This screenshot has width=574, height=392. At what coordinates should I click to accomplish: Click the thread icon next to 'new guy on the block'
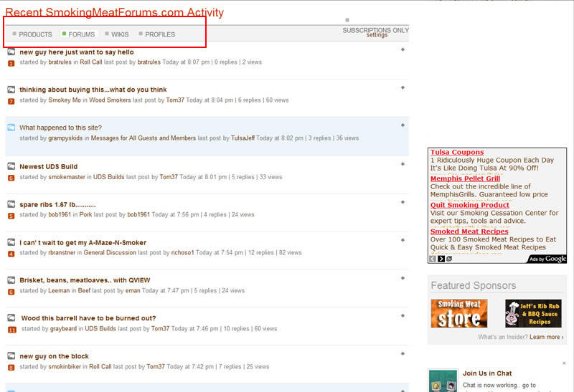(11, 356)
